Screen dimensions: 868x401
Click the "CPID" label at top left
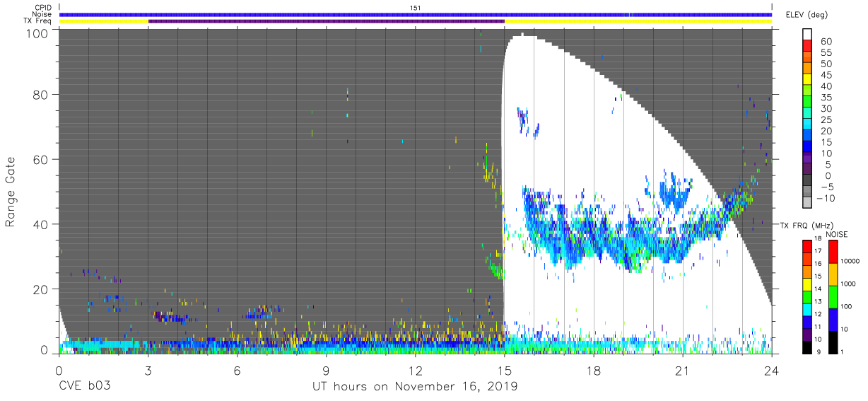[x=42, y=7]
